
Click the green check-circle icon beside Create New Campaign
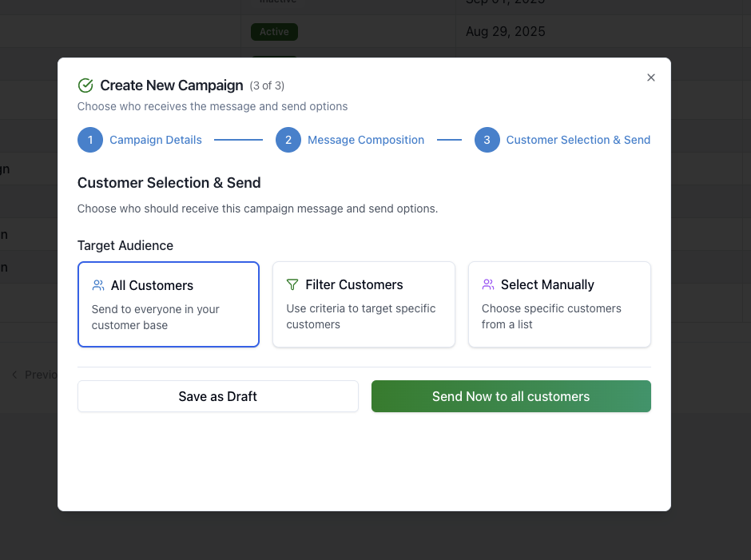[85, 85]
